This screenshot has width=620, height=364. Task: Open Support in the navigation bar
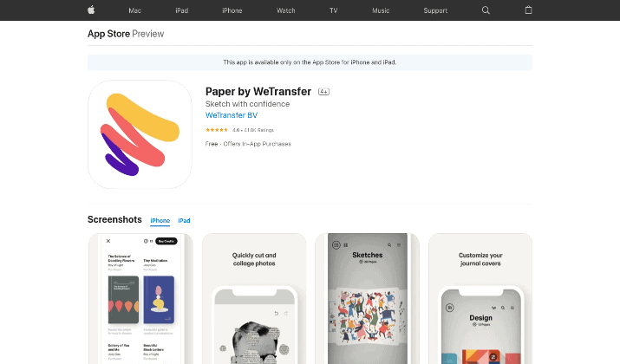[435, 10]
